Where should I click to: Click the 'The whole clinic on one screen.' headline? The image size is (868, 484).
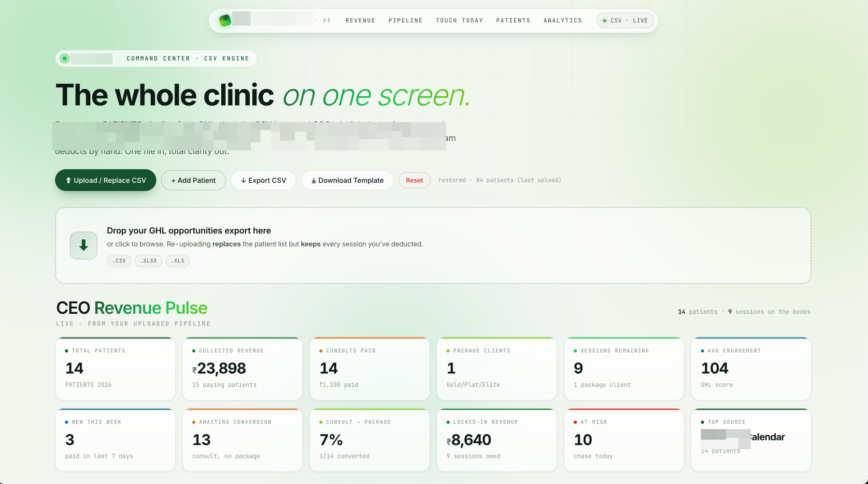coord(263,95)
